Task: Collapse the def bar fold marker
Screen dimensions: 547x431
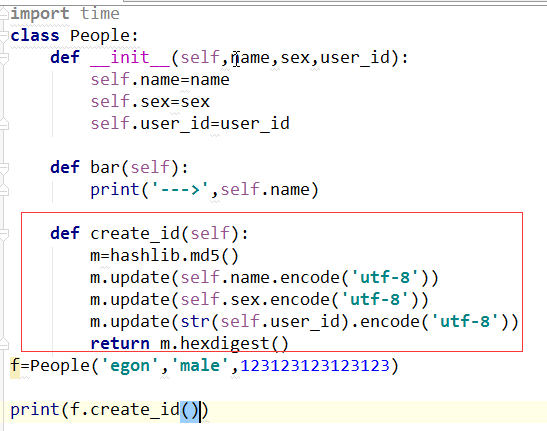Action: click(3, 168)
